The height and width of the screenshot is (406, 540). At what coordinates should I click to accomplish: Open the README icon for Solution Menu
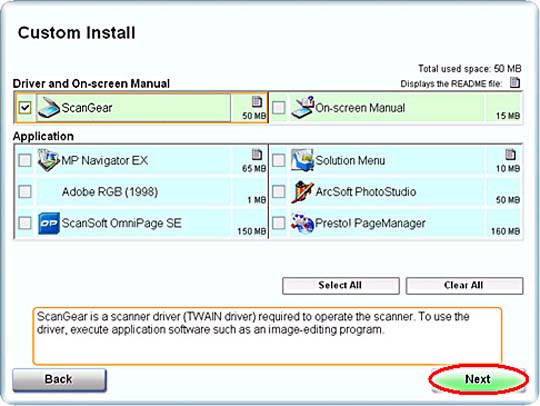[x=510, y=155]
